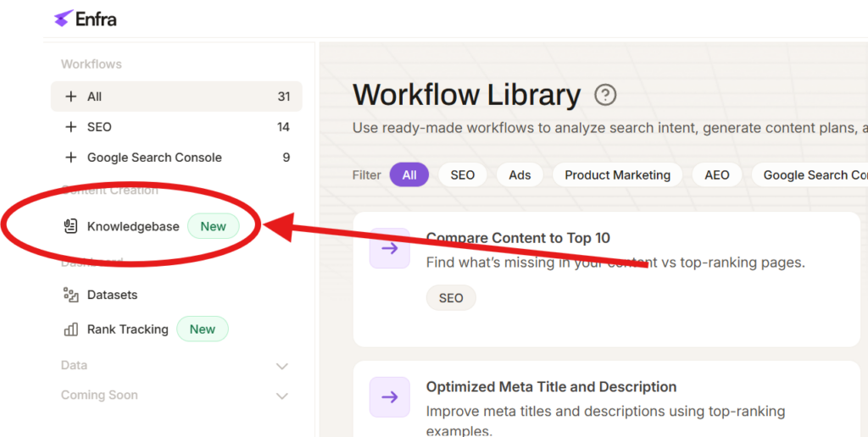Click the Datasets sidebar icon
Viewport: 868px width, 437px height.
71,295
